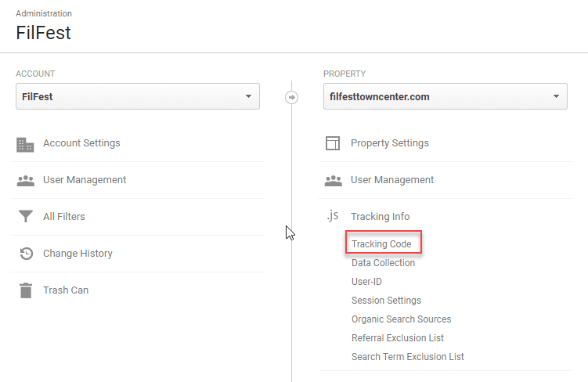Open the FilFest account dropdown

tap(137, 97)
